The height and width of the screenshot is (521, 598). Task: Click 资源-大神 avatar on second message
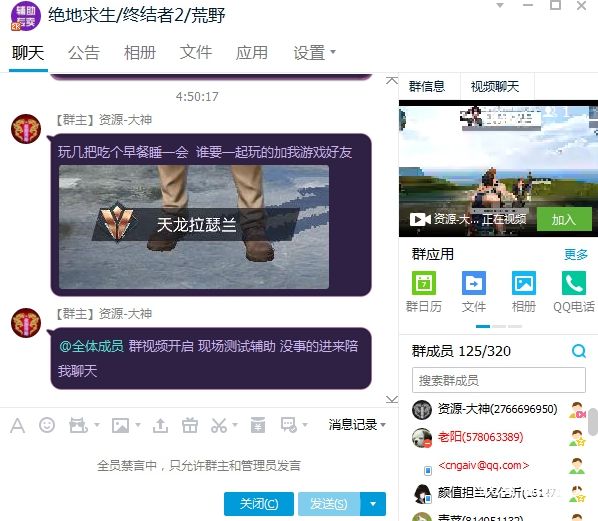coord(26,323)
